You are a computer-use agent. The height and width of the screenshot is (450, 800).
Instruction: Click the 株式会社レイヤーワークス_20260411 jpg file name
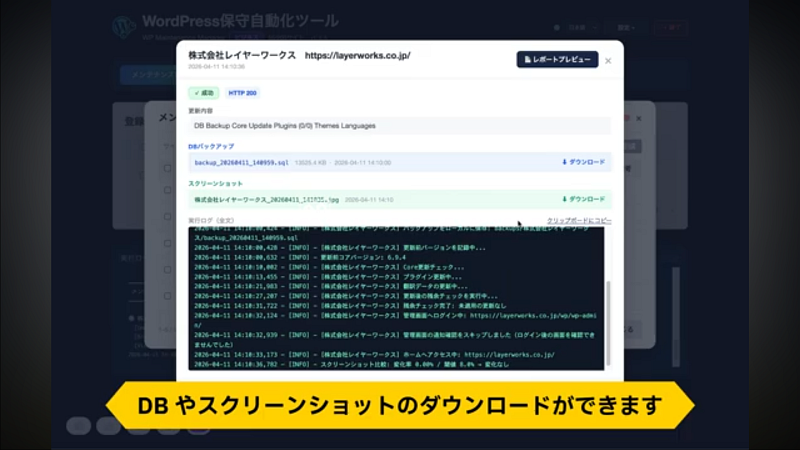266,200
